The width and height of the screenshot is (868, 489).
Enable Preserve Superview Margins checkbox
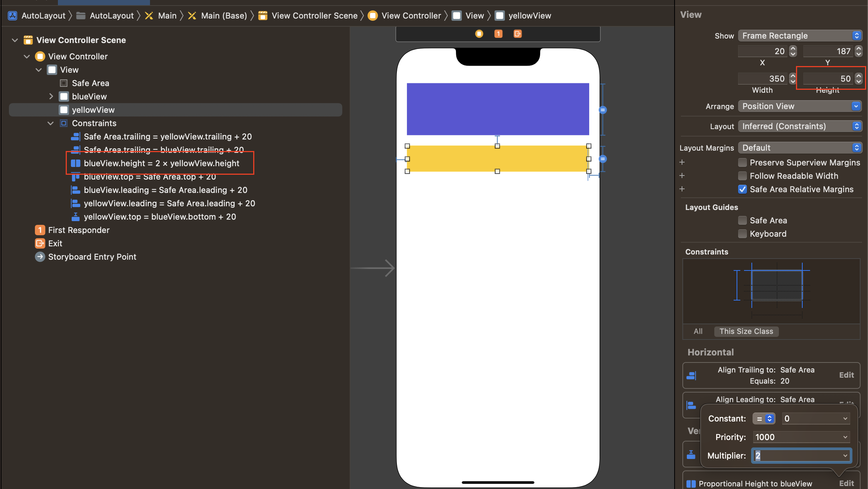[x=743, y=163]
